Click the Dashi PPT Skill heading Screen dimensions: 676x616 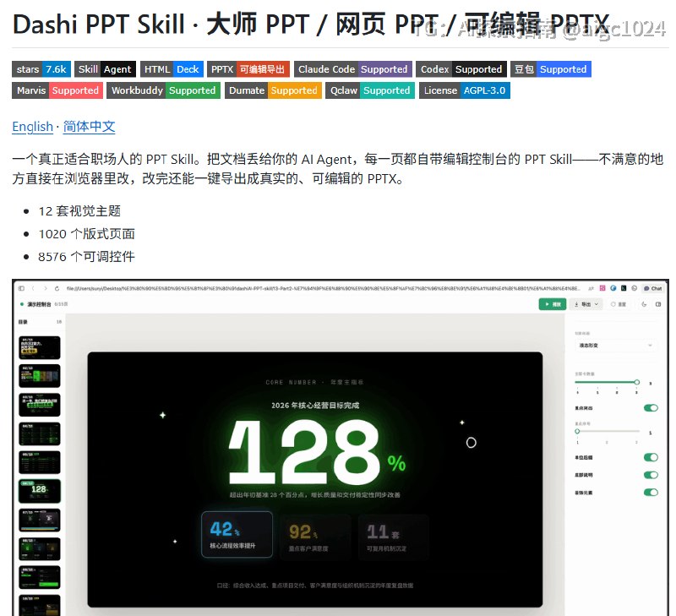click(310, 25)
